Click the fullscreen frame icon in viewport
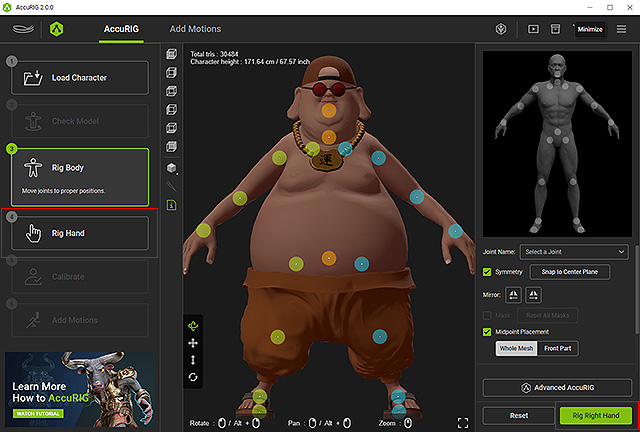640x432 pixels. 463,423
